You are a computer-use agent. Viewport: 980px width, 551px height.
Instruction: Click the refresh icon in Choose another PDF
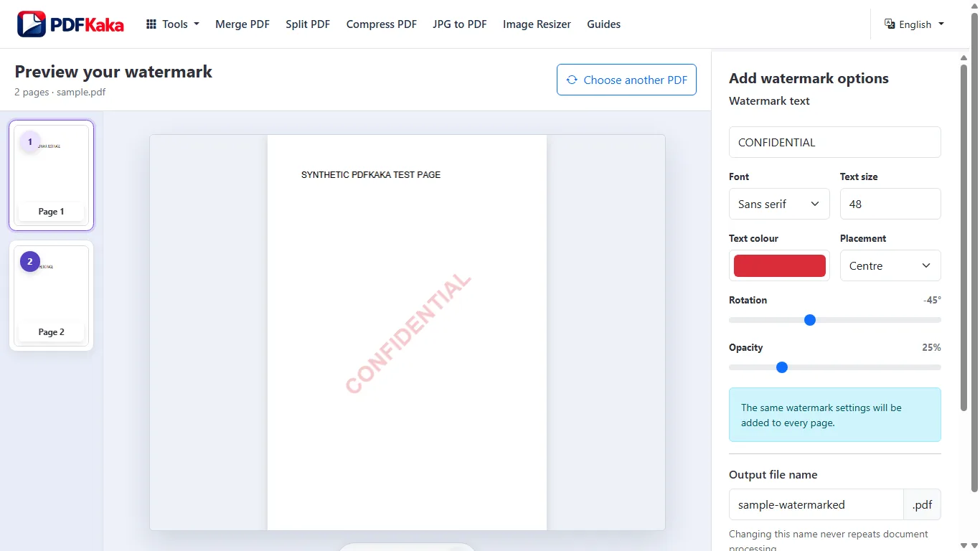pos(572,80)
